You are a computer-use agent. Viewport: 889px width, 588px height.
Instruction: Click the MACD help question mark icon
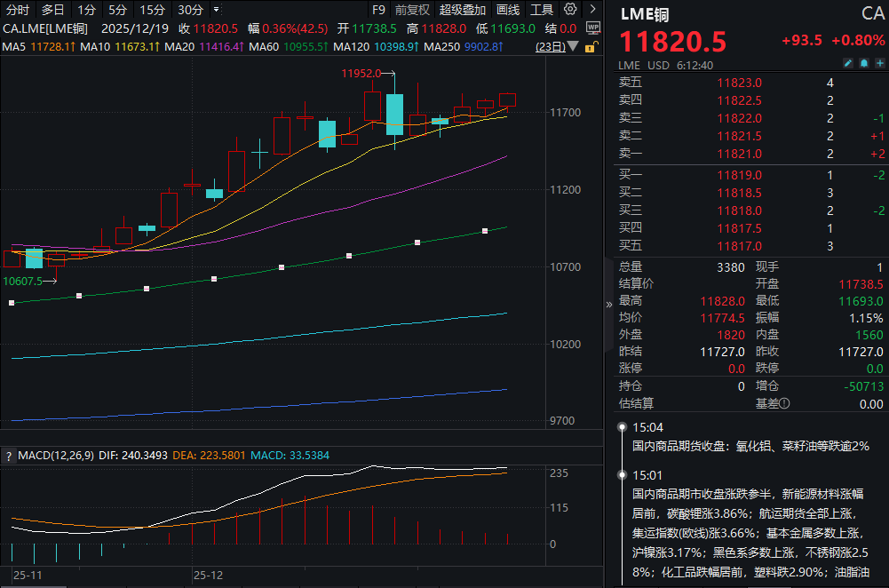coord(9,456)
